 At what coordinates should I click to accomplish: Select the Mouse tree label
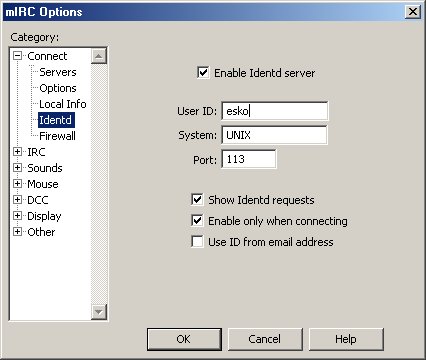pos(43,184)
